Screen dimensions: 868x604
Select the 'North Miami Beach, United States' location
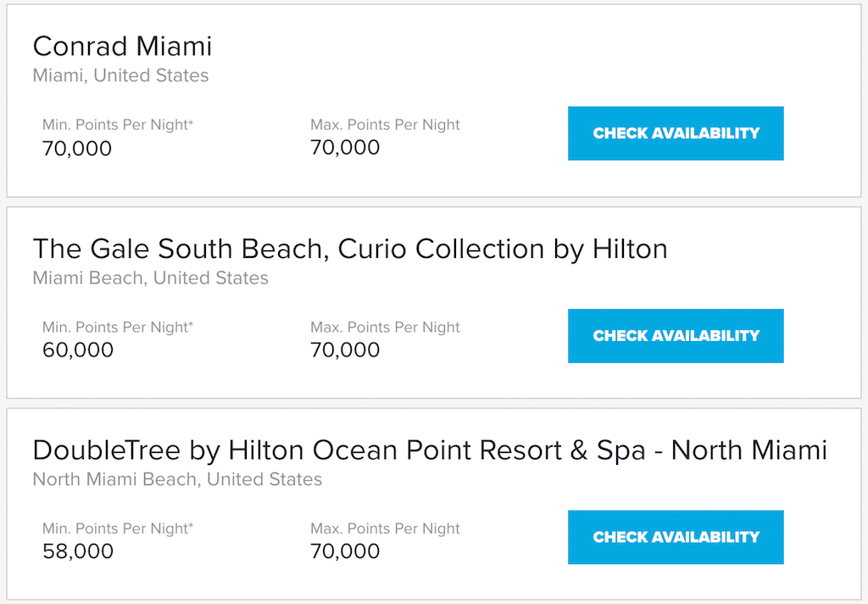coord(177,479)
